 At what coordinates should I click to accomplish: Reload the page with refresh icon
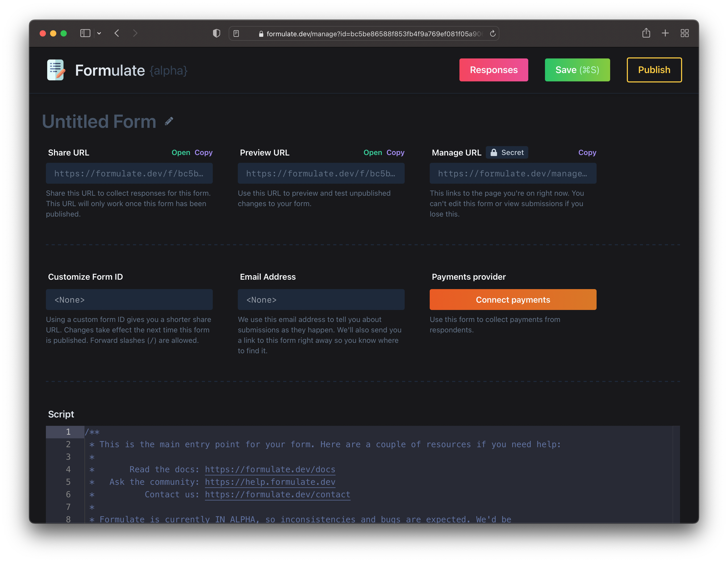click(493, 33)
